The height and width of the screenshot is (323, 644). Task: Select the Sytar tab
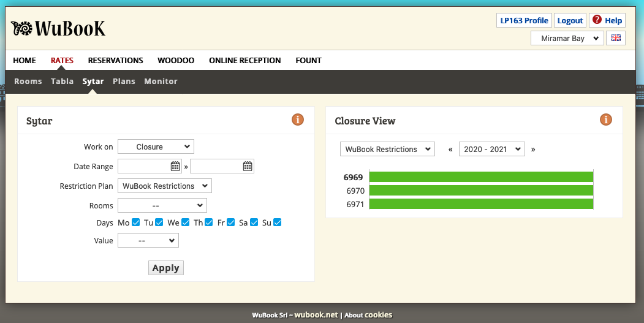click(x=93, y=82)
